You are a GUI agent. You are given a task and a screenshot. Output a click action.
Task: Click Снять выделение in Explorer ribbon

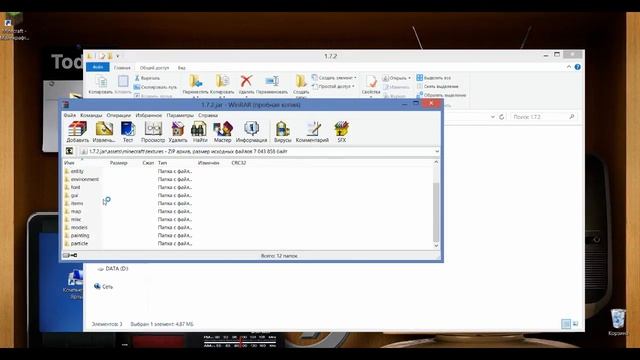click(x=438, y=87)
